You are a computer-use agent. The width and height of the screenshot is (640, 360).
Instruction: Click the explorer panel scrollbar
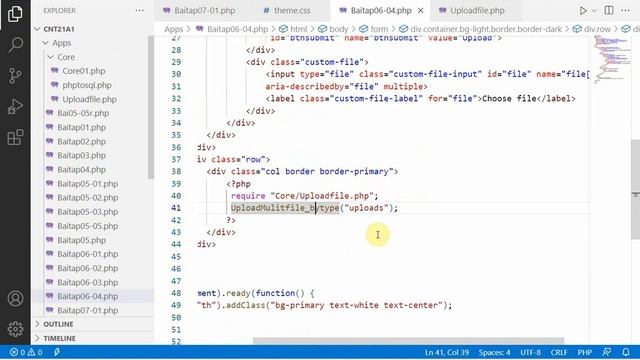151,107
